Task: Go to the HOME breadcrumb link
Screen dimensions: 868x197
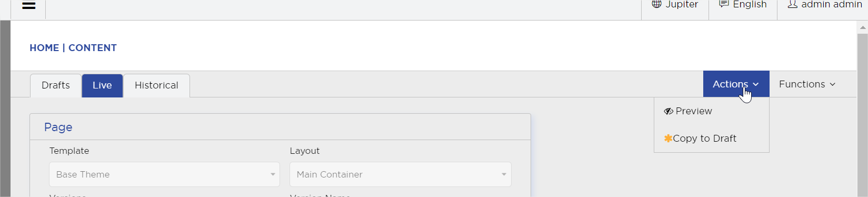Action: click(44, 48)
